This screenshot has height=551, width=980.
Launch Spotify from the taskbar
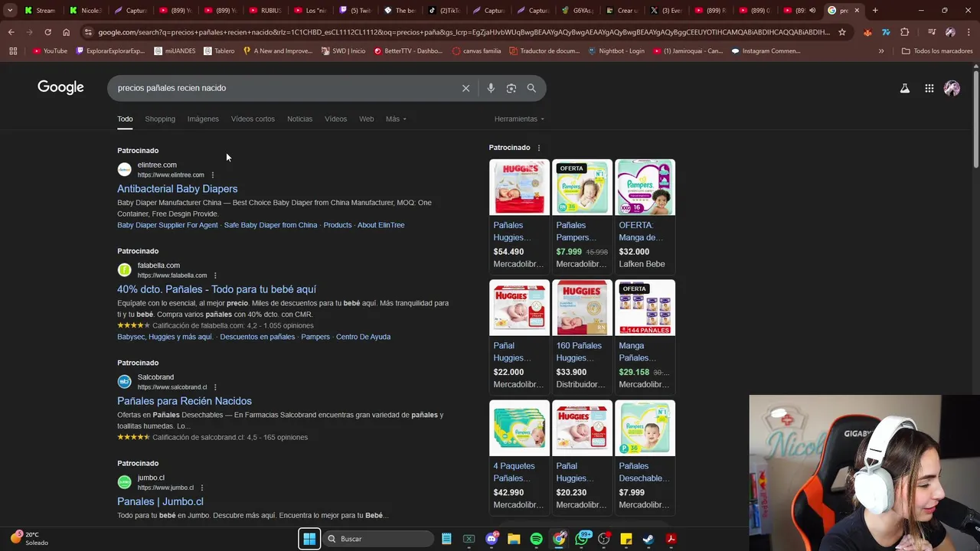point(536,539)
